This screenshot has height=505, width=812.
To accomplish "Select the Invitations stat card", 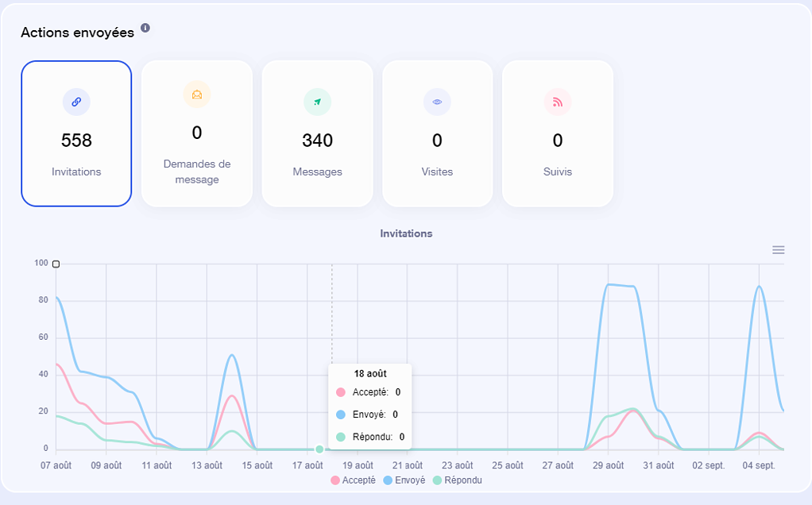I will [x=76, y=133].
